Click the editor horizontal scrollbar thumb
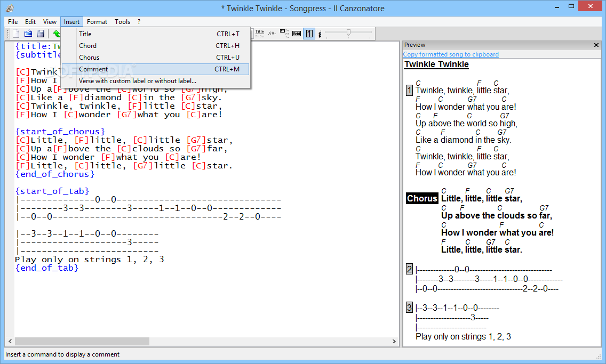Screen dimensions: 606x364 (82, 341)
